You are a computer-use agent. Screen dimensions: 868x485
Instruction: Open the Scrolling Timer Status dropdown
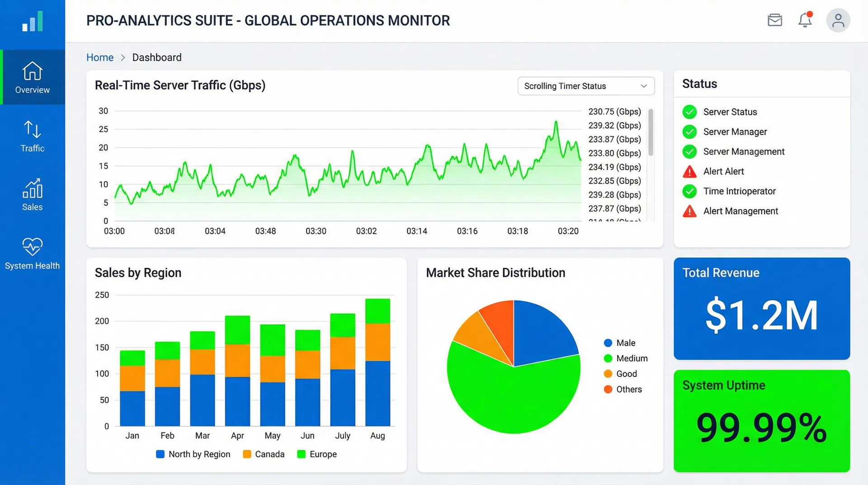click(585, 86)
